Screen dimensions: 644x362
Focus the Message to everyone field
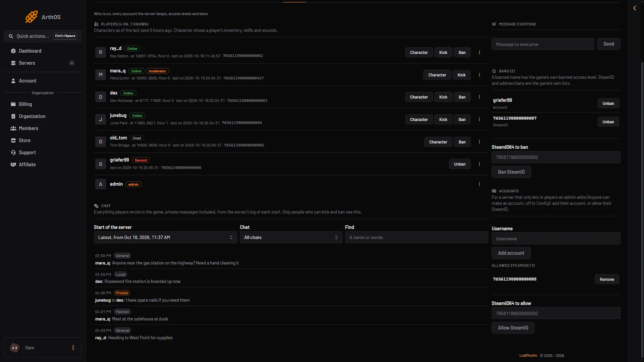click(x=543, y=44)
